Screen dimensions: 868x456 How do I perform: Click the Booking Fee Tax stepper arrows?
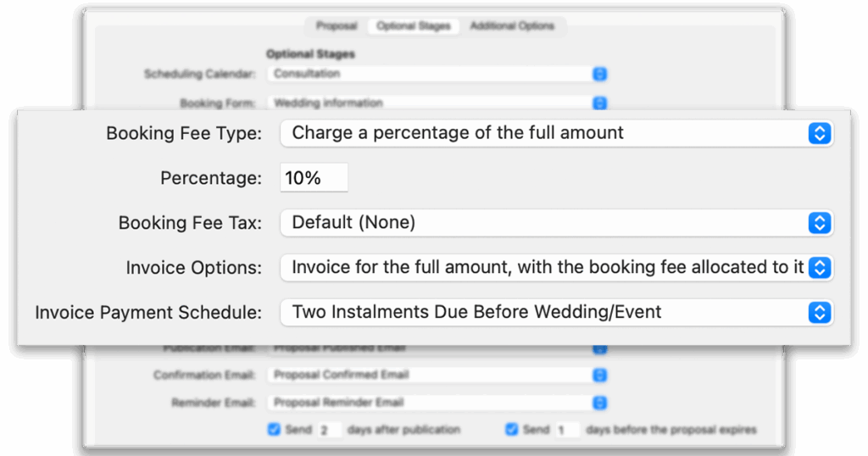click(x=820, y=223)
